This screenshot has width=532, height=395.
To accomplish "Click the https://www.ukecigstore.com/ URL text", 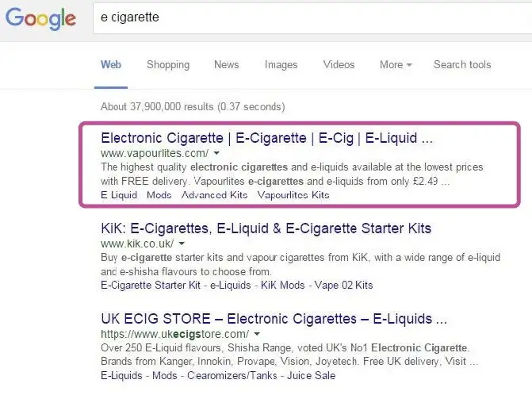I will pyautogui.click(x=174, y=334).
